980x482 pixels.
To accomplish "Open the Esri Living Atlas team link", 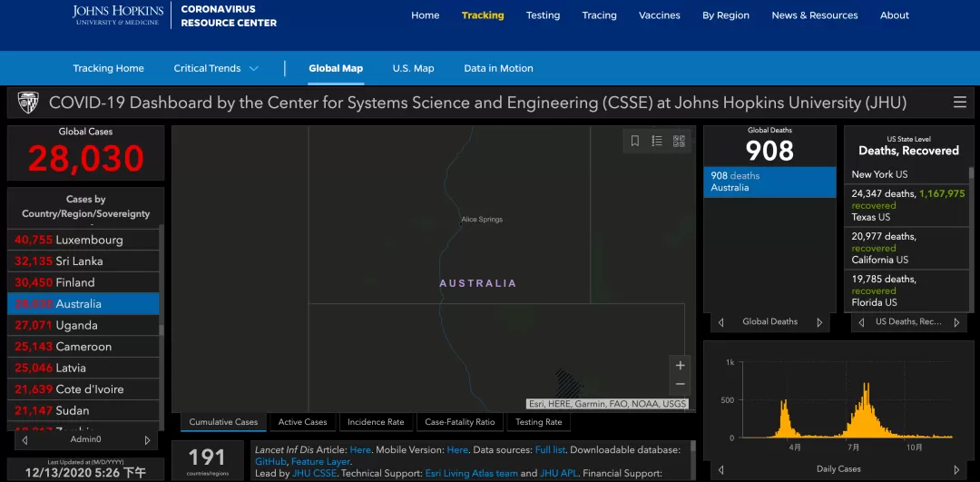I will tap(471, 473).
